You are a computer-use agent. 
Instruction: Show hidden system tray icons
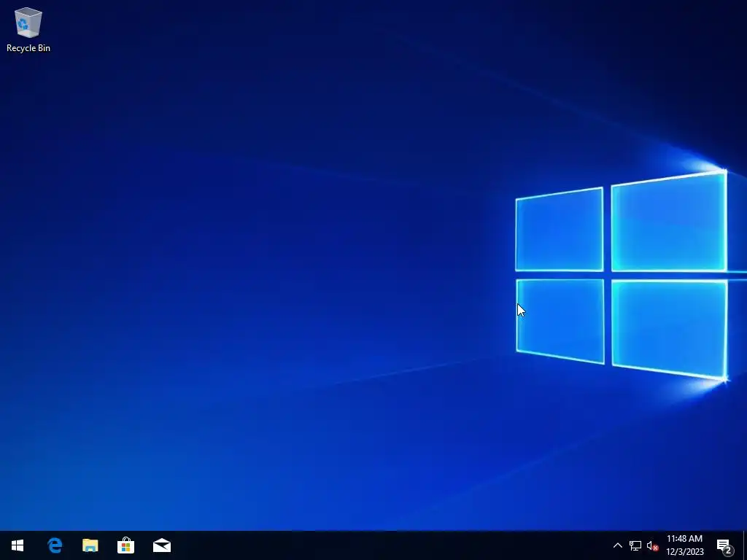617,545
